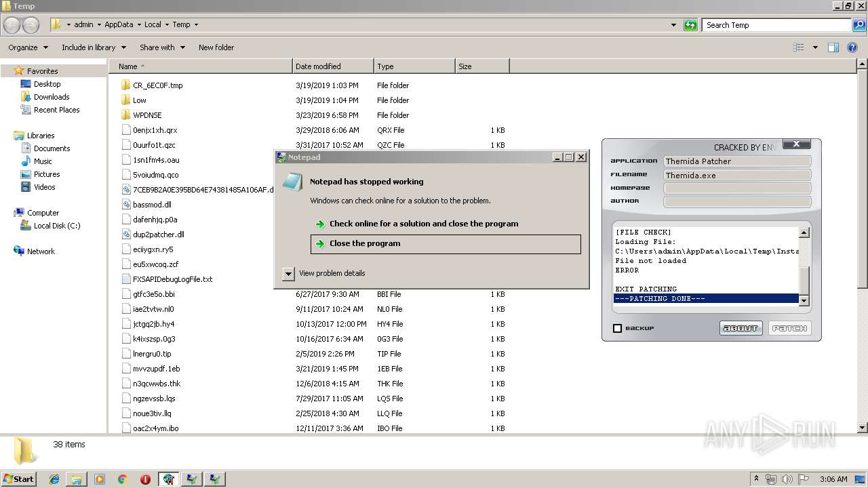Click Close the program option
The image size is (868, 488).
446,244
